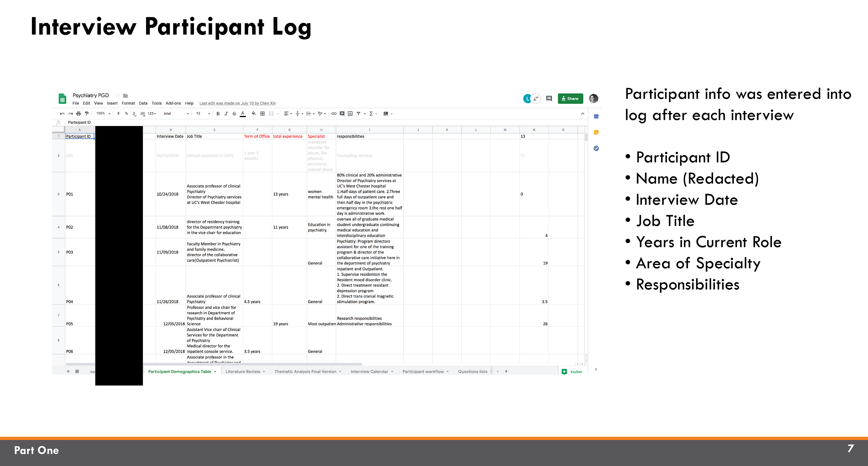The width and height of the screenshot is (868, 466).
Task: Open text rotation dropdown
Action: point(322,114)
